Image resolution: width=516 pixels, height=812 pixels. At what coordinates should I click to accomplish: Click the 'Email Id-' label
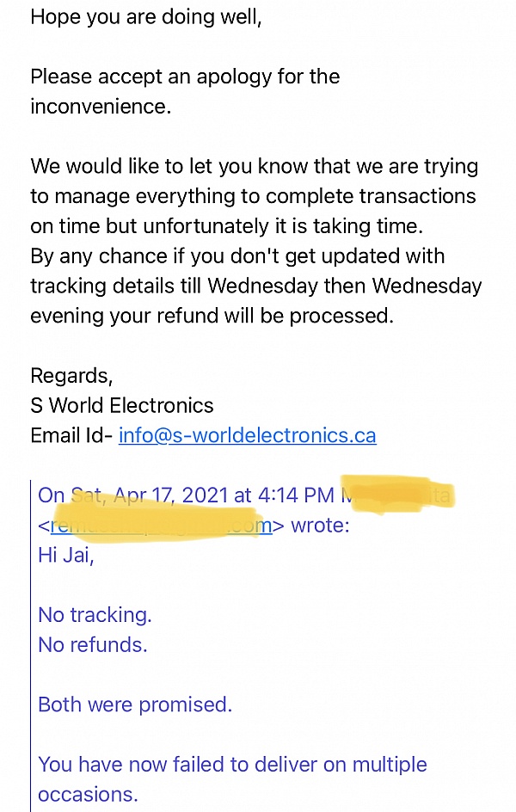[71, 435]
